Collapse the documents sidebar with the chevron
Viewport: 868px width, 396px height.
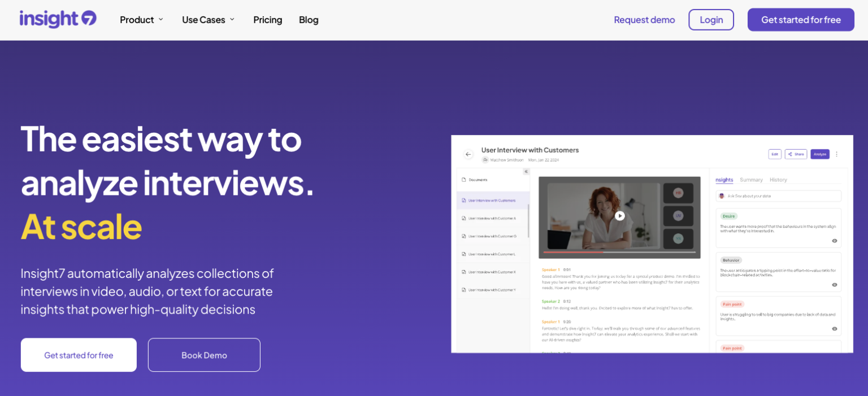(526, 172)
